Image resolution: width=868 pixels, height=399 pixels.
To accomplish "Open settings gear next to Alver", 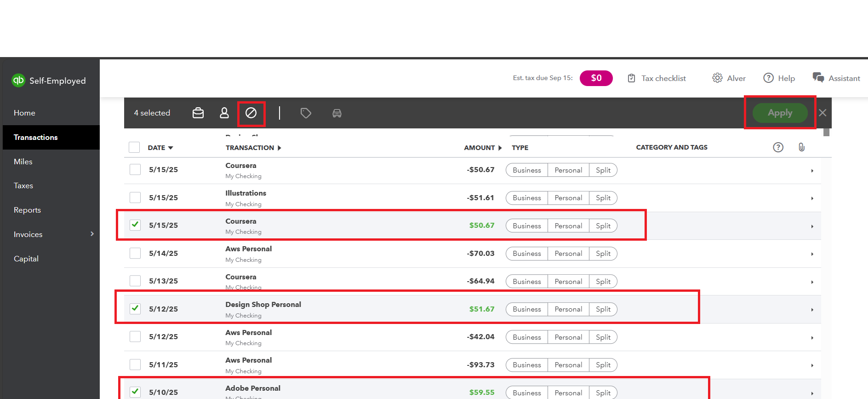I will point(717,78).
